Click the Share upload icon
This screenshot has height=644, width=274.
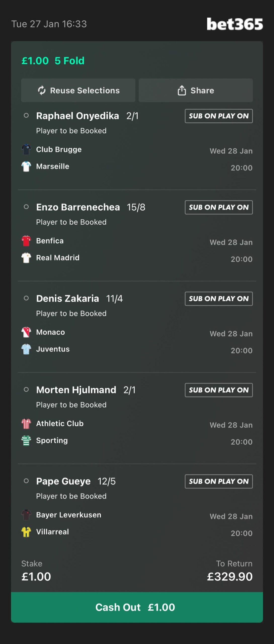pyautogui.click(x=182, y=90)
